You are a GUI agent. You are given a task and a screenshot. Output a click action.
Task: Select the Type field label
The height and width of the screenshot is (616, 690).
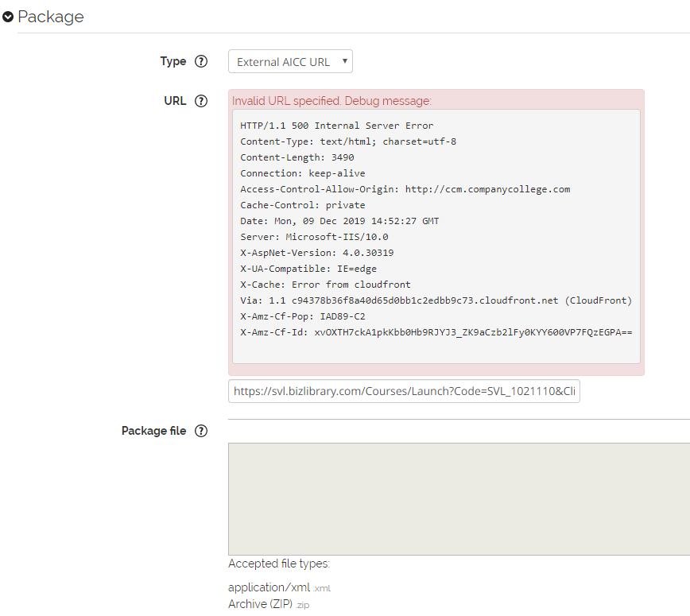(x=173, y=61)
